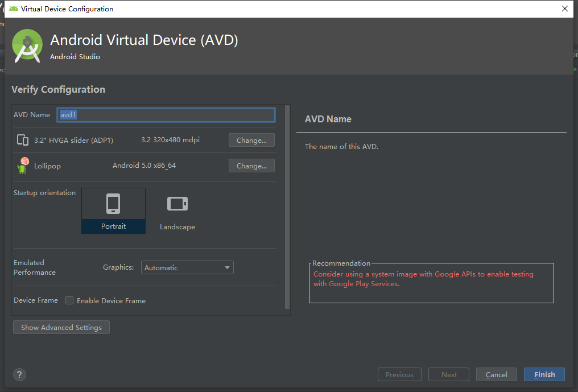This screenshot has width=578, height=392.
Task: Click the Google APIs recommendation text
Action: (x=423, y=279)
